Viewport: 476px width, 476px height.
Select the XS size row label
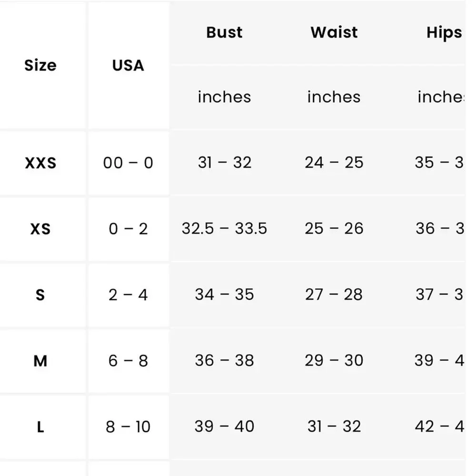(x=40, y=229)
